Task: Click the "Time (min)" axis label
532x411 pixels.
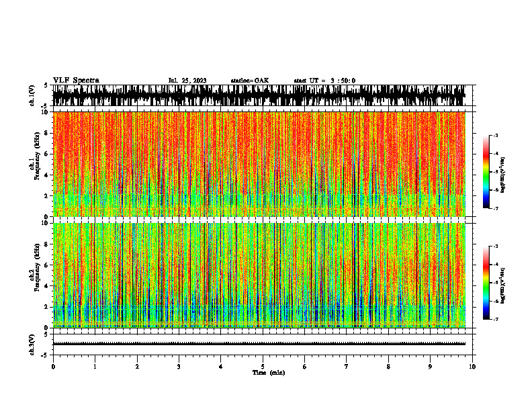Action: click(x=269, y=373)
